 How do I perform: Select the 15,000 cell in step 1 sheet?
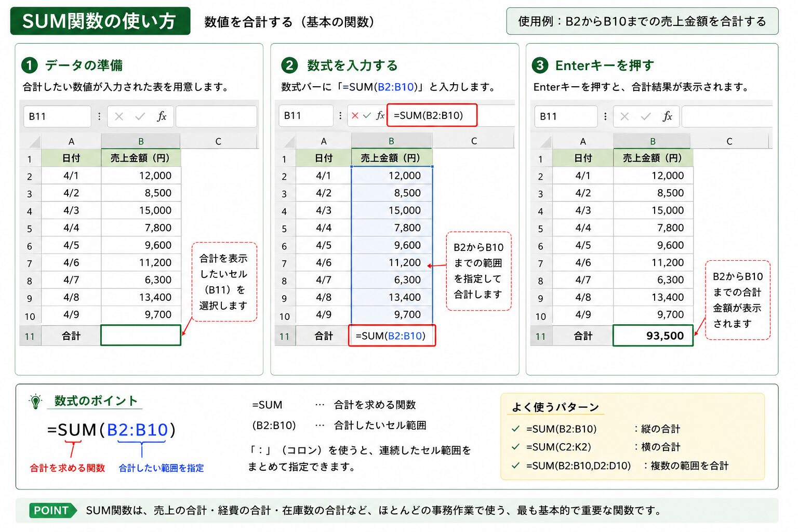pos(141,210)
